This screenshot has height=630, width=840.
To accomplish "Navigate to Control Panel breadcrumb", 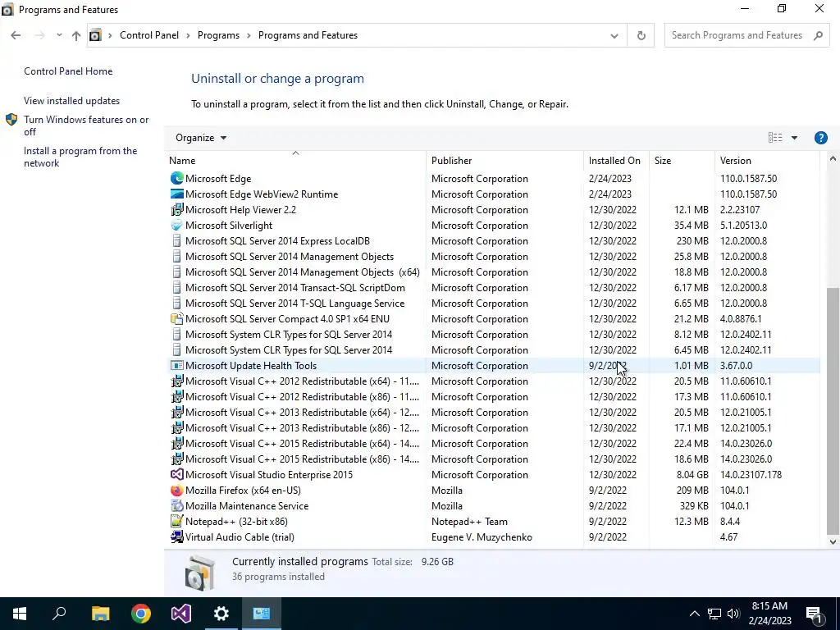I will pyautogui.click(x=149, y=35).
